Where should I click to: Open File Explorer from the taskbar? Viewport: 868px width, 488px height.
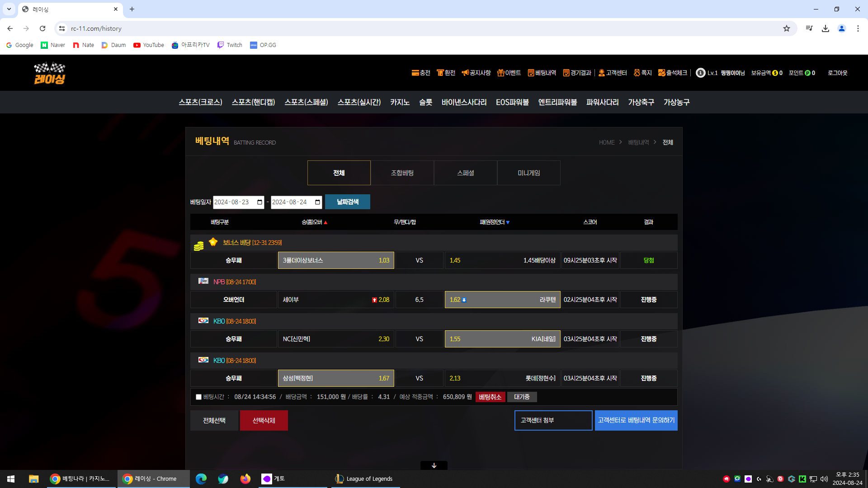tap(33, 479)
